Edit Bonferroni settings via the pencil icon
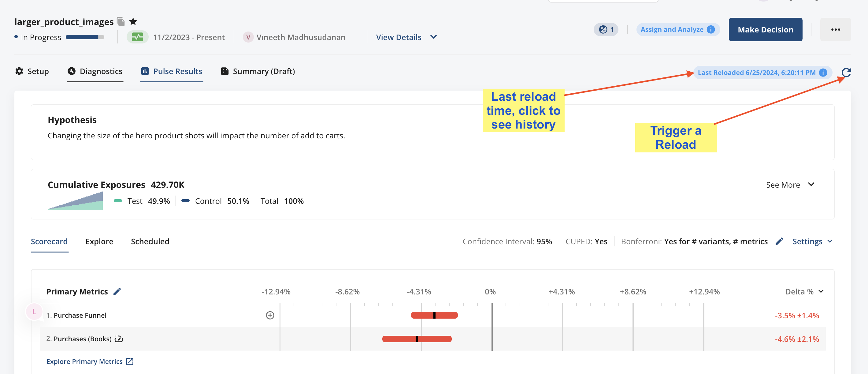Screen dimensions: 868x374 pos(779,241)
